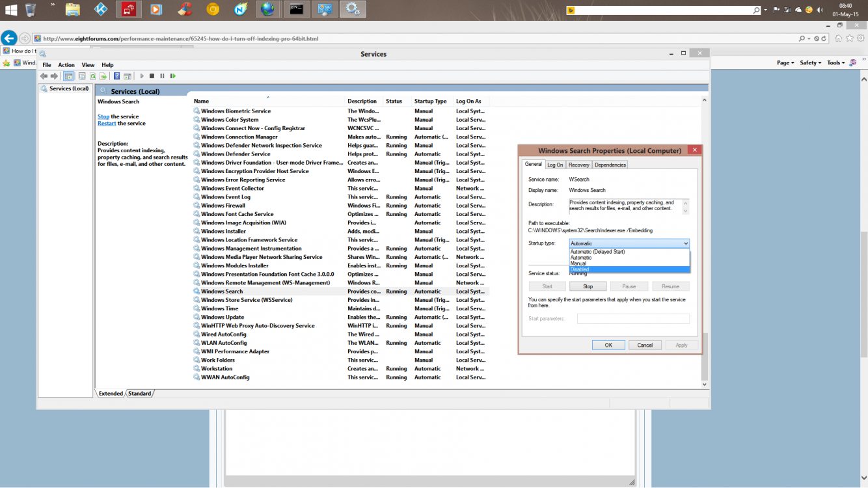
Task: Click Start Service play icon in toolbar
Action: (x=142, y=76)
